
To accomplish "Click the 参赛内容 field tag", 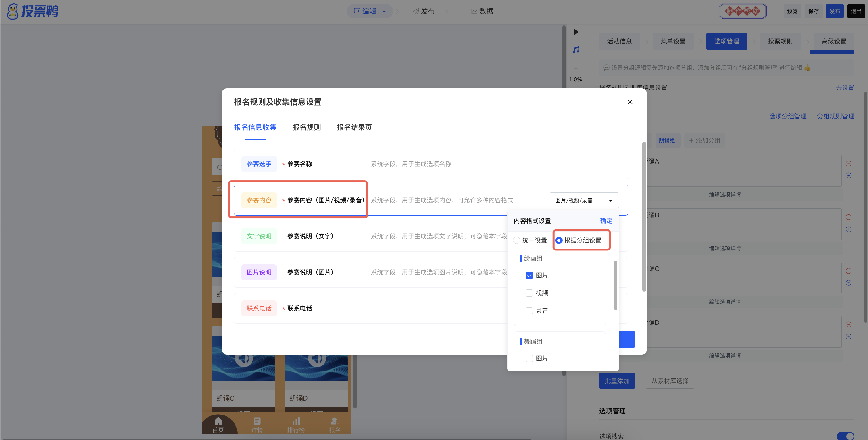I will (259, 200).
